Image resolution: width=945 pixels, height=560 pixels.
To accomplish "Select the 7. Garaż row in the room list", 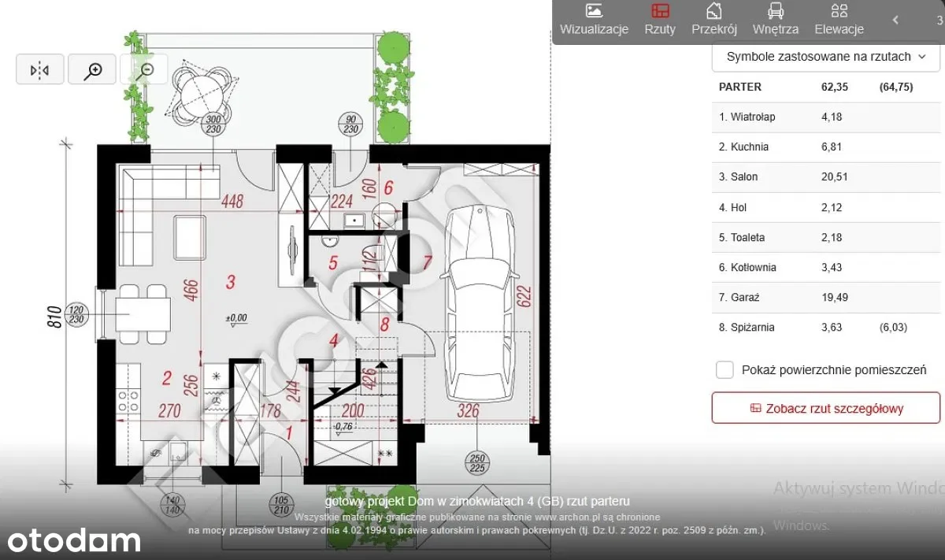I will point(825,298).
